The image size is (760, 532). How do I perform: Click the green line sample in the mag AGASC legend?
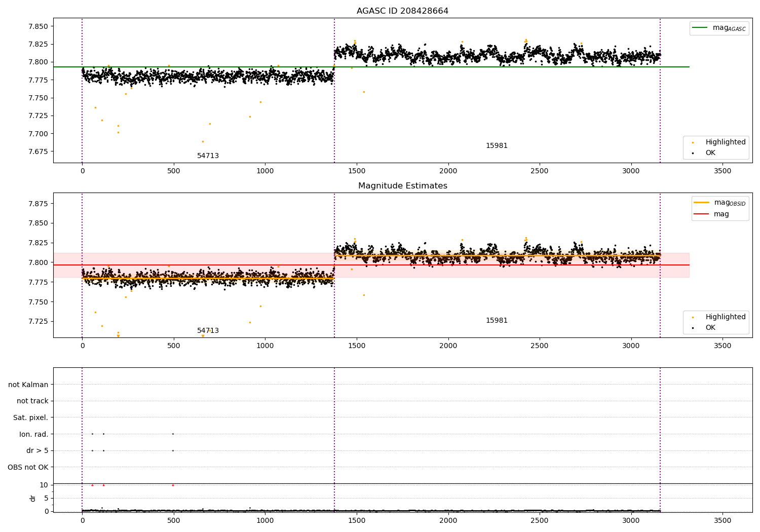pyautogui.click(x=700, y=28)
